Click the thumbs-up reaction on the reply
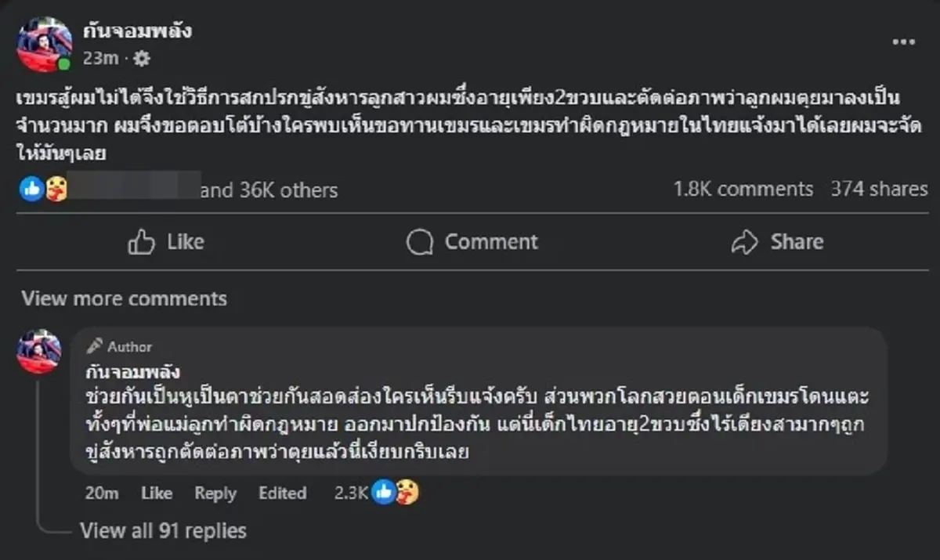This screenshot has width=940, height=560. 382,493
